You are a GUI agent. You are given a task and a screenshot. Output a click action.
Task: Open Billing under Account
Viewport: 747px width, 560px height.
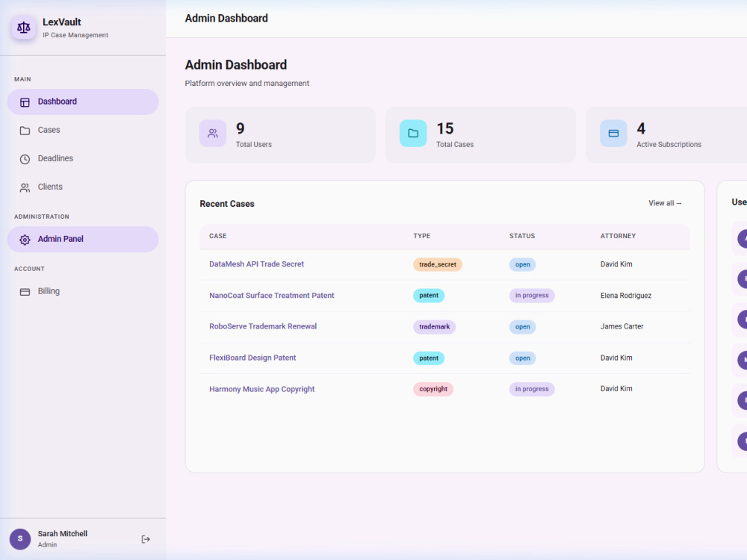pyautogui.click(x=83, y=291)
